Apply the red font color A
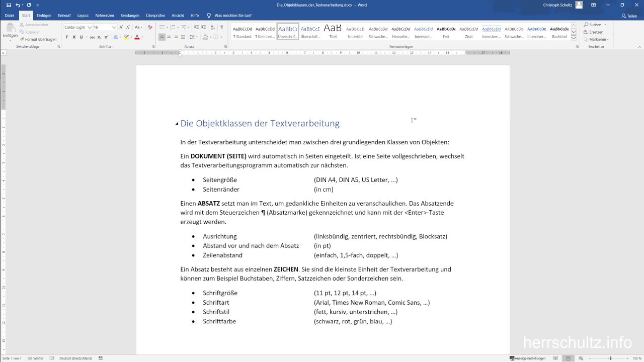Image resolution: width=644 pixels, height=362 pixels. pos(137,37)
